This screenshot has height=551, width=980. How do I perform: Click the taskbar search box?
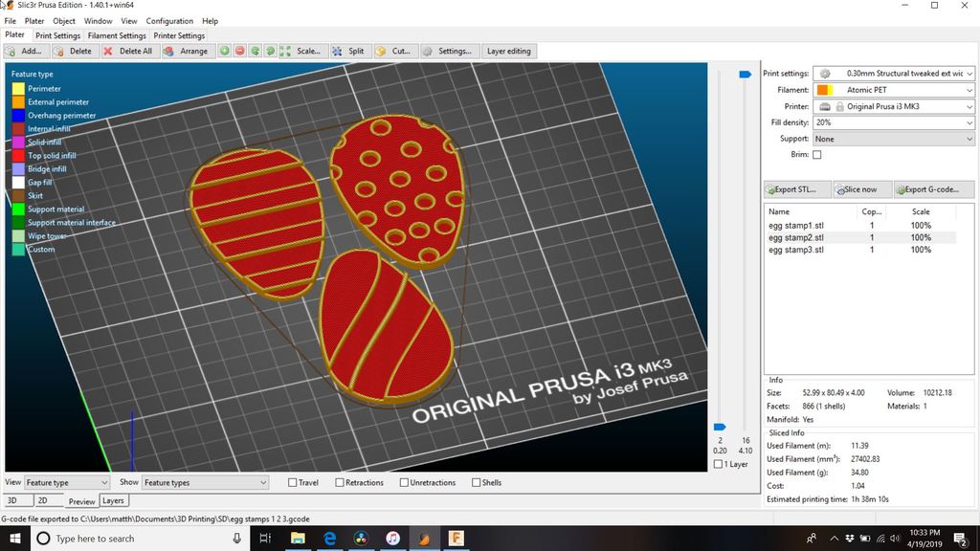point(140,538)
